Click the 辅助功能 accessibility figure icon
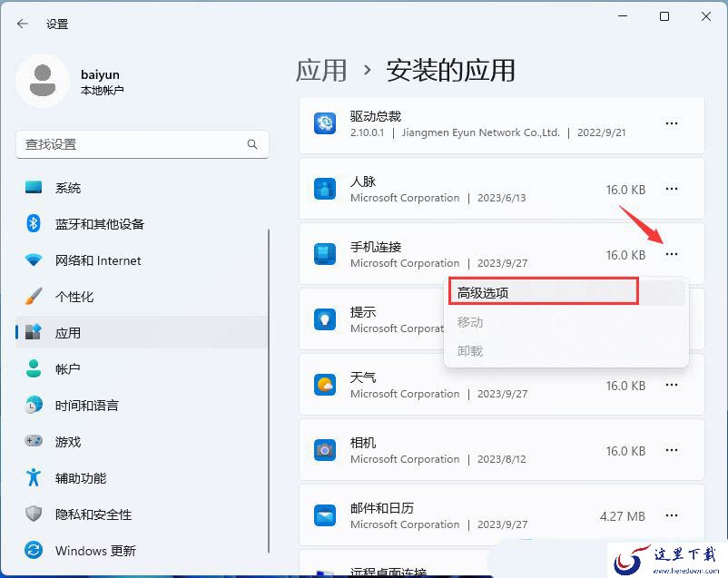Viewport: 728px width, 578px height. click(x=34, y=476)
